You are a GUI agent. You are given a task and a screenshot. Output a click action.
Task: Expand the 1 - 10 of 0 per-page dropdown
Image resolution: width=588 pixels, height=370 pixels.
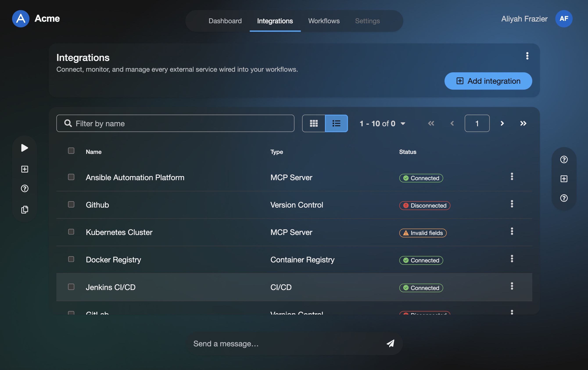382,123
